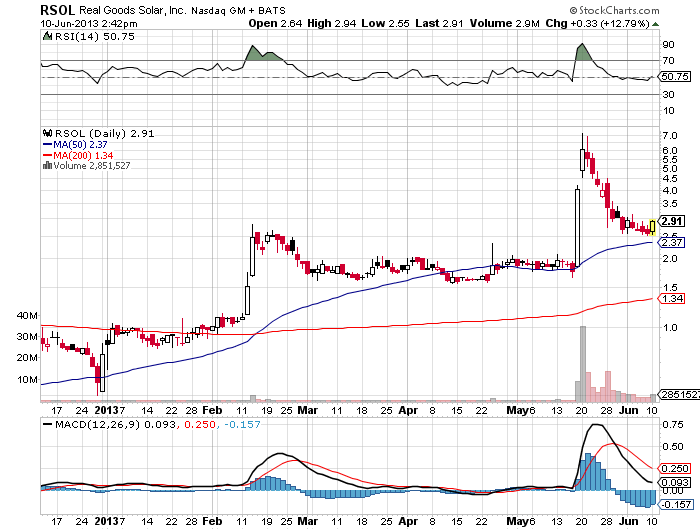Click the black 0.093 tag on MACD axis
Screen dimensions: 700x530
coord(674,482)
